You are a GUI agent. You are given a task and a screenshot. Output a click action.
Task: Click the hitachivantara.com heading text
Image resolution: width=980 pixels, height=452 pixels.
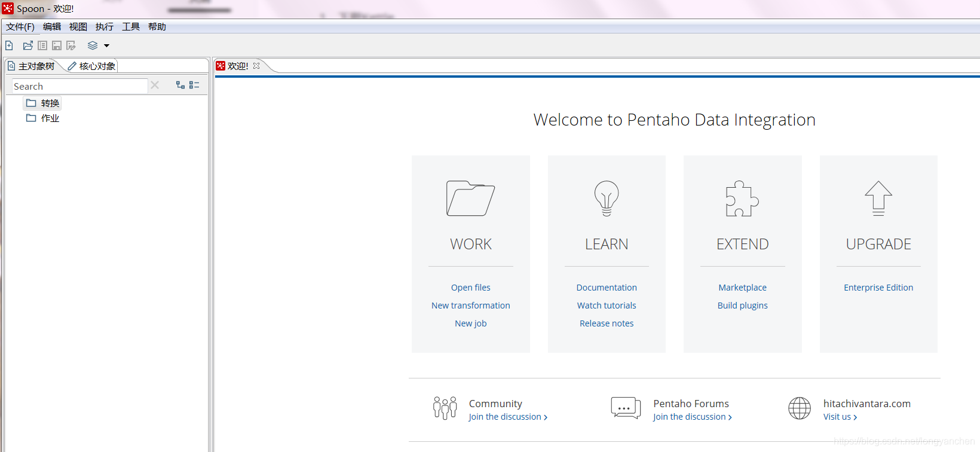(867, 404)
